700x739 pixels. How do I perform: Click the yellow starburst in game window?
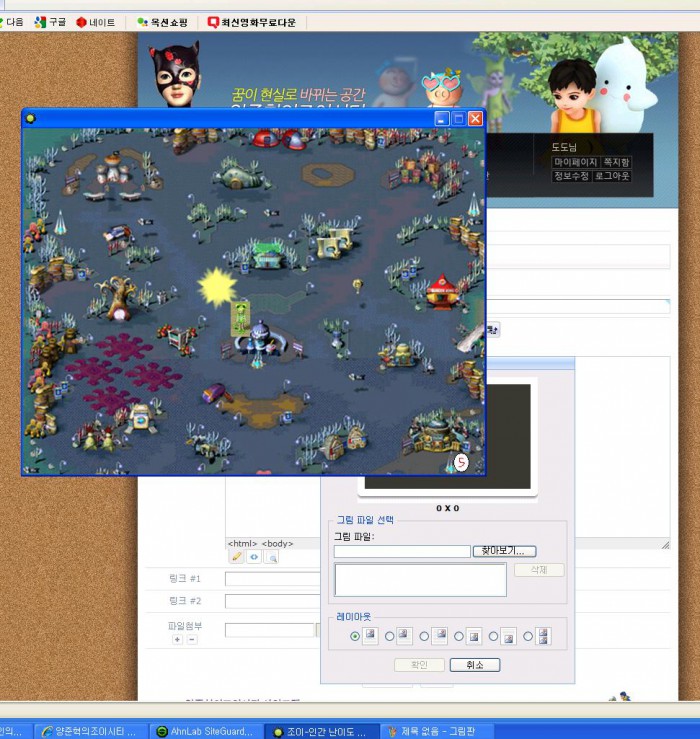pos(215,288)
